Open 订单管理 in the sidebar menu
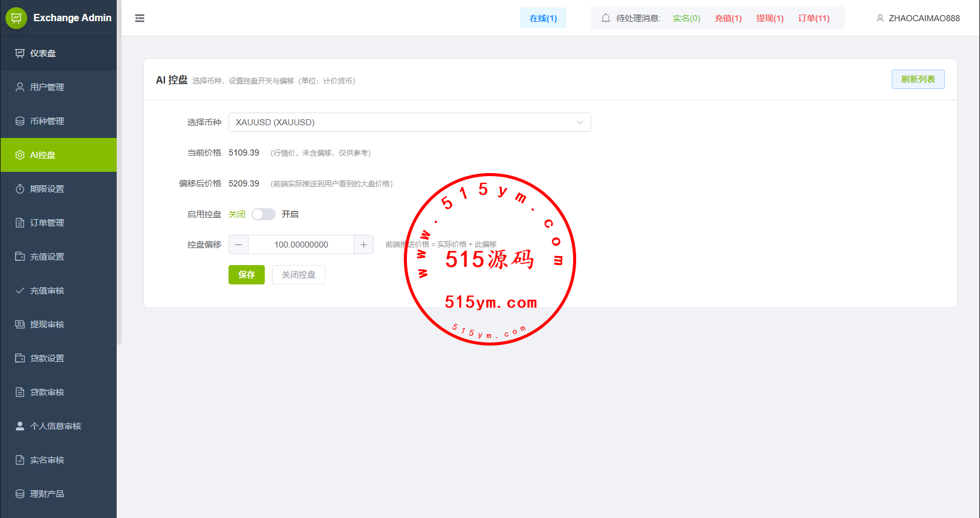The width and height of the screenshot is (980, 518). click(47, 223)
